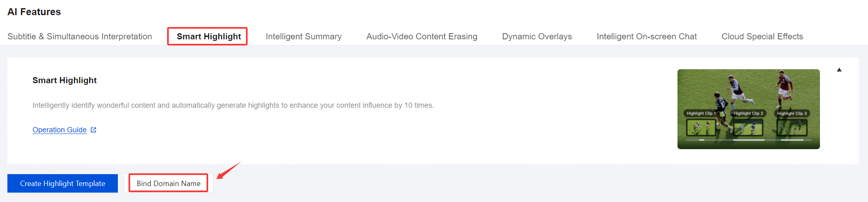Image resolution: width=868 pixels, height=202 pixels.
Task: Click the Highlight Clip 1 thumbnail
Action: pos(701,127)
